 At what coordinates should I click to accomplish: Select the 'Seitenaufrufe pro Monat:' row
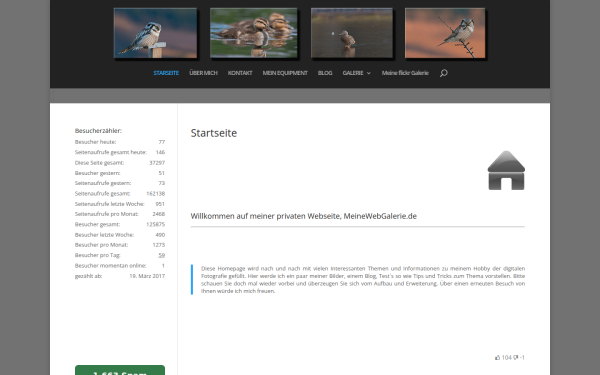pos(120,214)
